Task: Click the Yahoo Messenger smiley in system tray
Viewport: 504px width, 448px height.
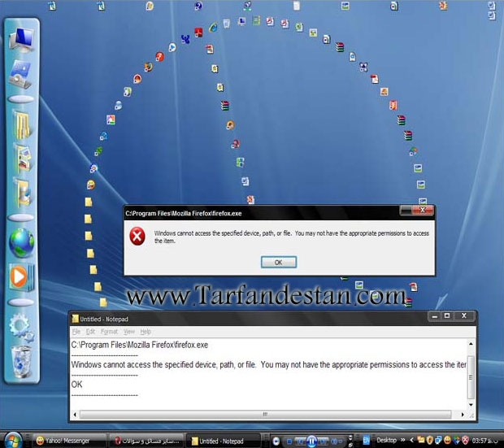Action: point(447,440)
